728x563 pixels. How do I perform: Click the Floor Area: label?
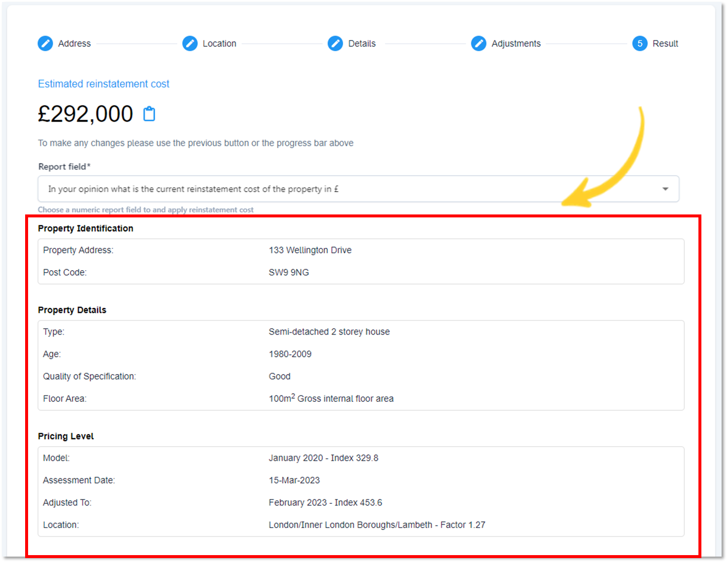(65, 398)
